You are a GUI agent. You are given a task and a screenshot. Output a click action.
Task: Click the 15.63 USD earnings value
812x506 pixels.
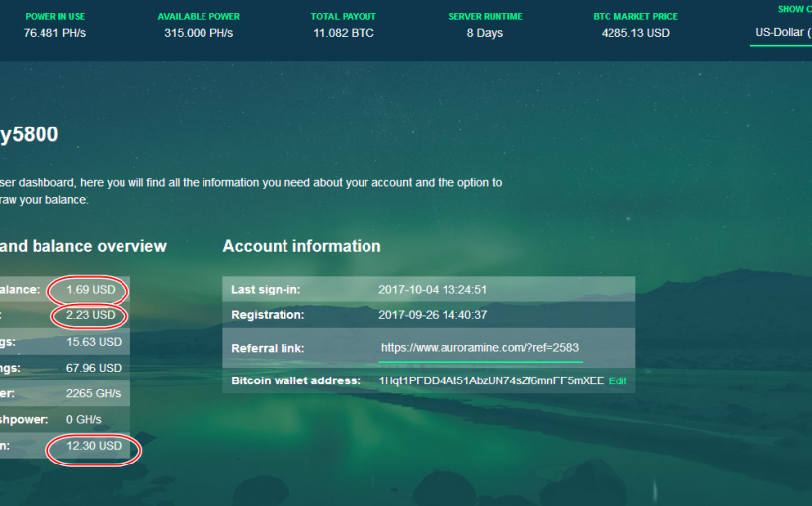point(94,342)
